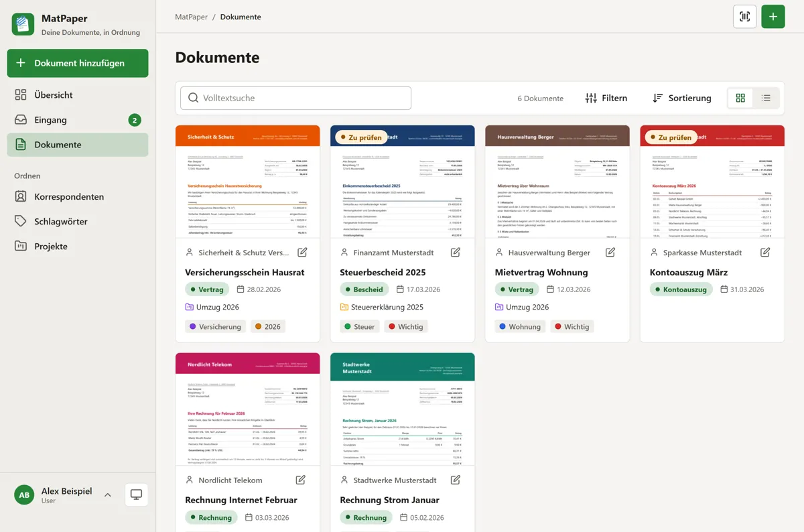The image size is (804, 532).
Task: Open Schlagwörter in the sidebar
Action: [78, 222]
